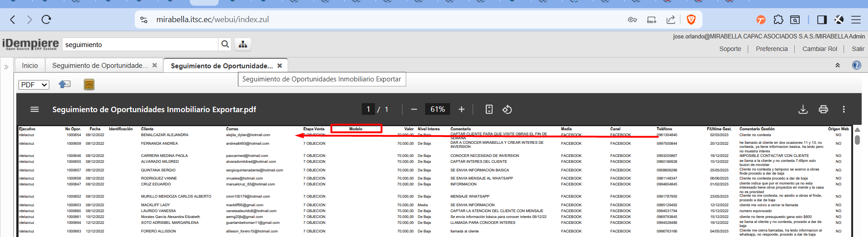Click the archive report cabinet icon
Image resolution: width=868 pixels, height=237 pixels.
(x=89, y=85)
